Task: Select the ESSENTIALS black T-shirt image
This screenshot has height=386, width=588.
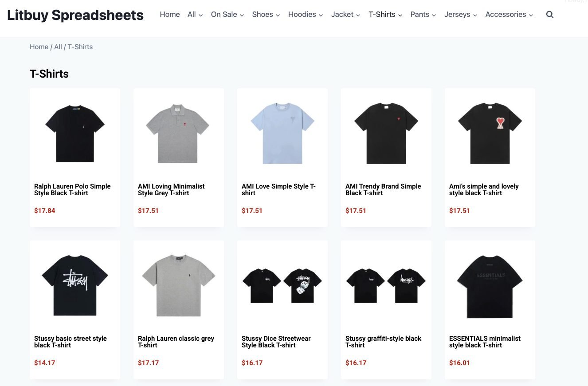Action: [x=490, y=285]
